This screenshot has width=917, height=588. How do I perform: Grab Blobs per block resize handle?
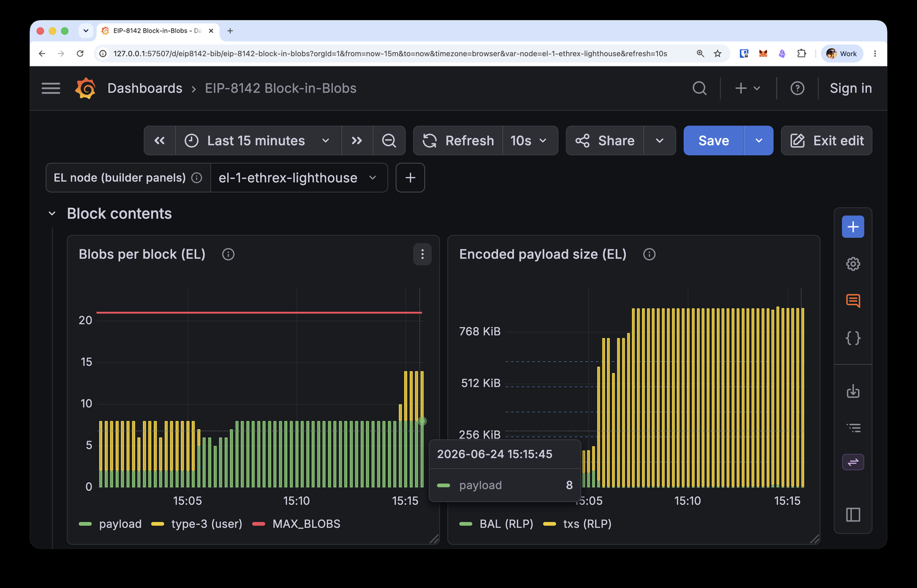[x=434, y=539]
